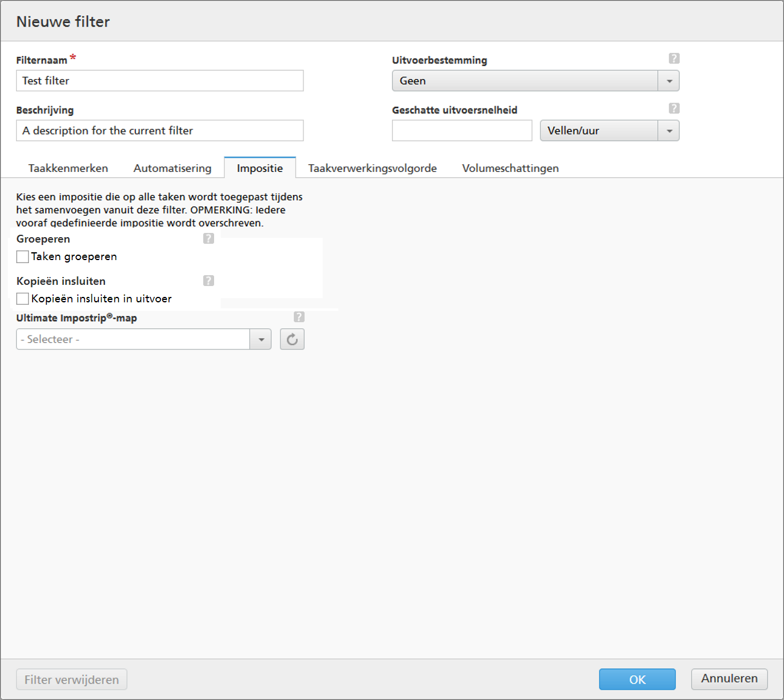Open the Kopieën insluiten help icon

click(x=209, y=281)
